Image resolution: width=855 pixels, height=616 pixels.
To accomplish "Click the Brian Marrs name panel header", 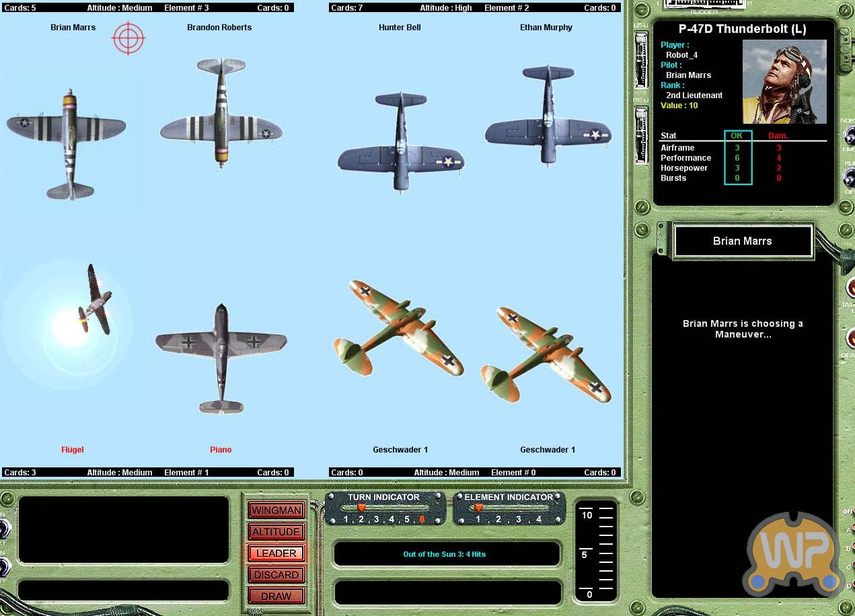I will click(x=743, y=241).
